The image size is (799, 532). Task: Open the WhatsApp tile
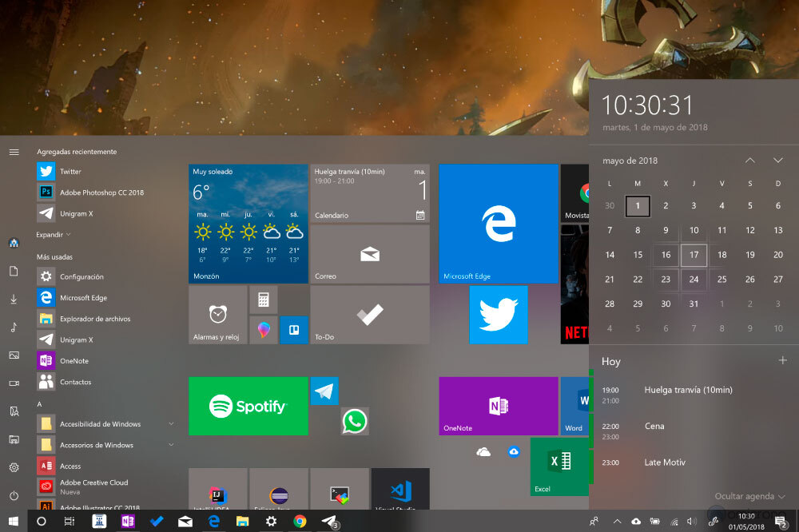point(354,421)
